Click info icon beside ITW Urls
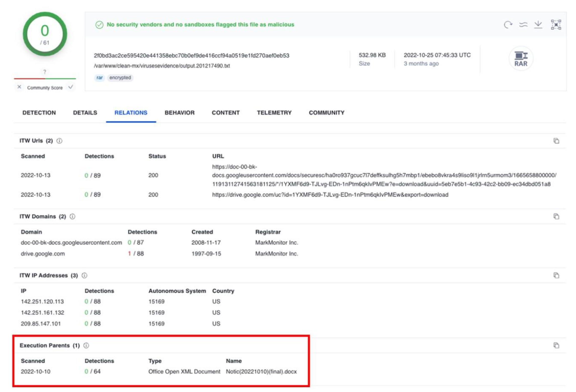 pos(59,141)
